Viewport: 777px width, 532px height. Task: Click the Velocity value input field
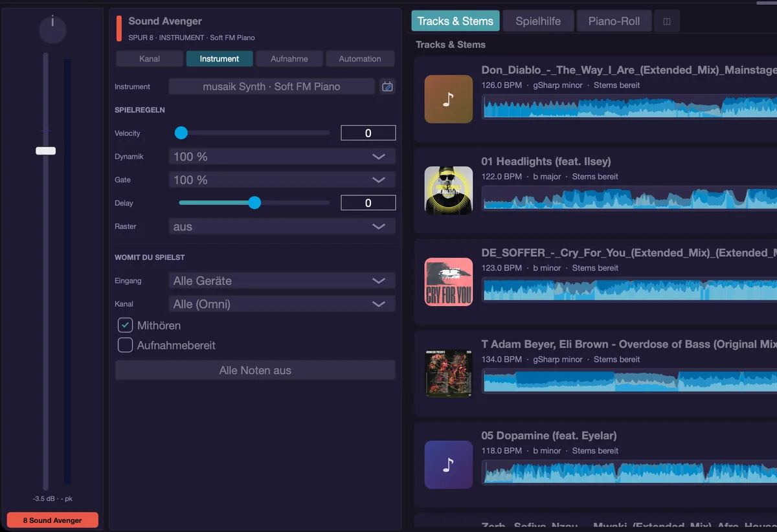368,133
